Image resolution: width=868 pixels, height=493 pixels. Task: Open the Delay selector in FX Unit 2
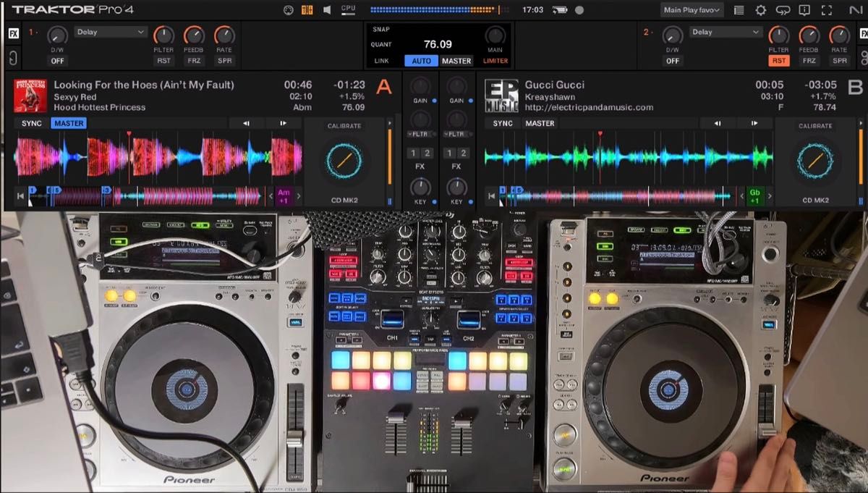pos(726,32)
